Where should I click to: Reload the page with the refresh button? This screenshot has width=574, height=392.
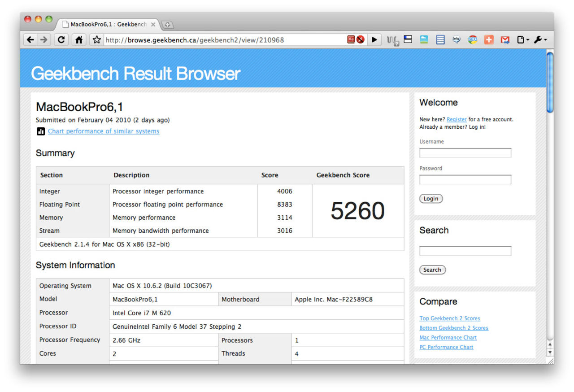(61, 40)
